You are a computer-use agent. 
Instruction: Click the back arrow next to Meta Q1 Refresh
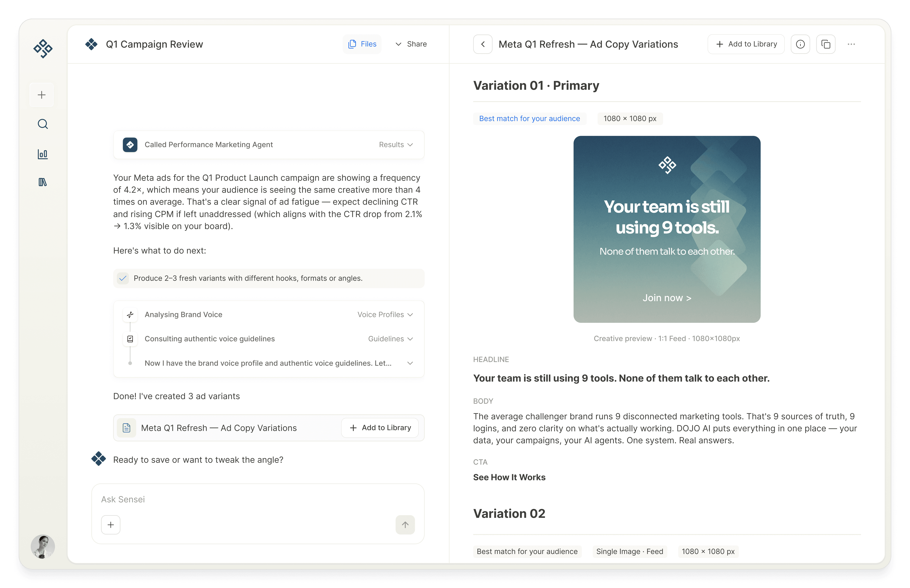coord(482,44)
